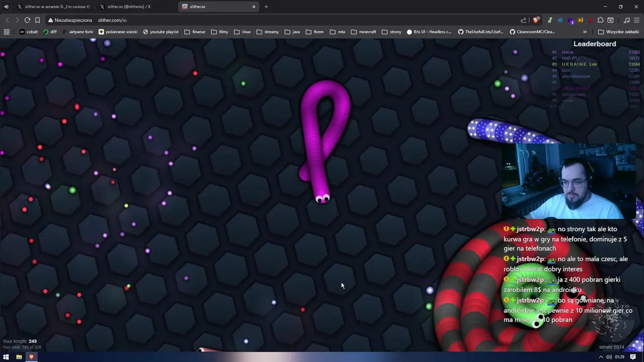Viewport: 644px width, 362px height.
Task: Go back to the previous page
Action: [x=7, y=20]
